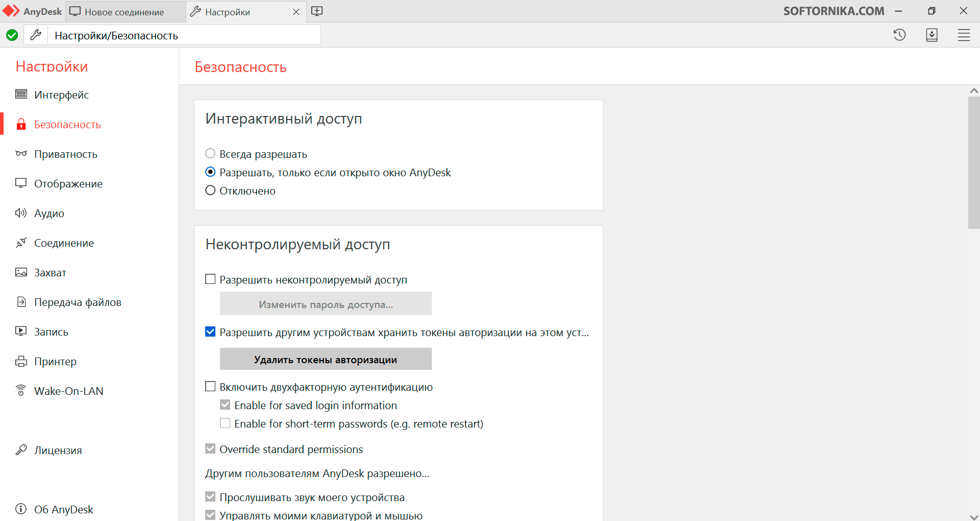Image resolution: width=980 pixels, height=521 pixels.
Task: Toggle Прослушивать звук моего устройства checkbox
Action: tap(210, 496)
